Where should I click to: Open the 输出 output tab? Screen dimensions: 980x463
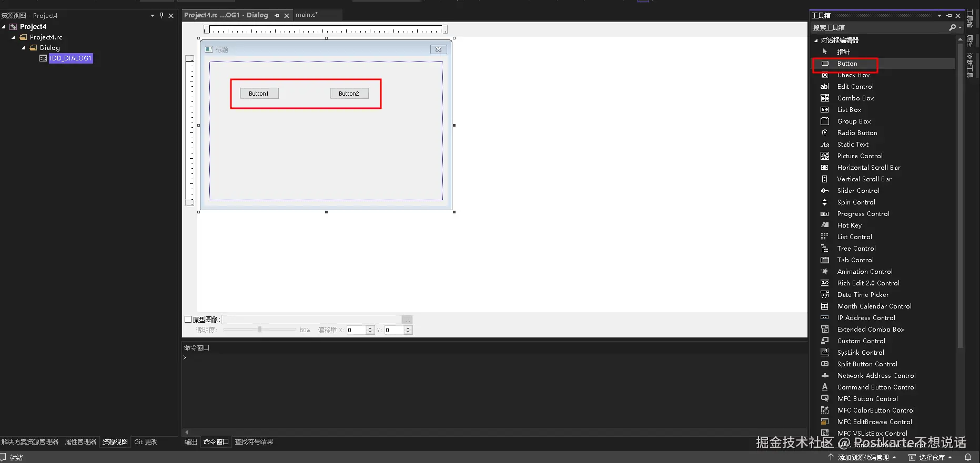[x=190, y=442]
